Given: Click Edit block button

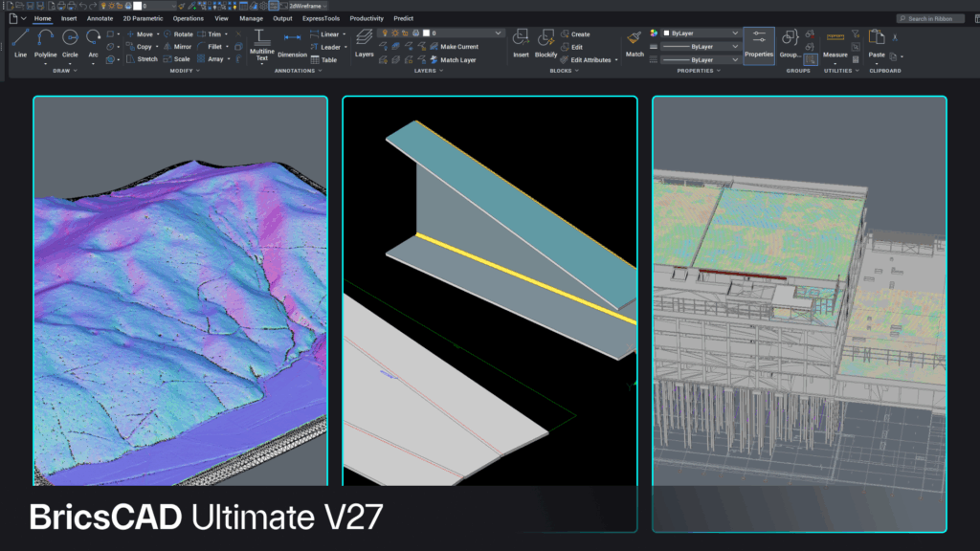Looking at the screenshot, I should click(x=572, y=47).
